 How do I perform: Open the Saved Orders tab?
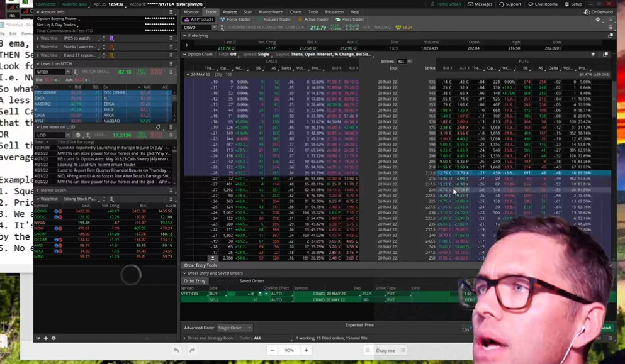[252, 281]
